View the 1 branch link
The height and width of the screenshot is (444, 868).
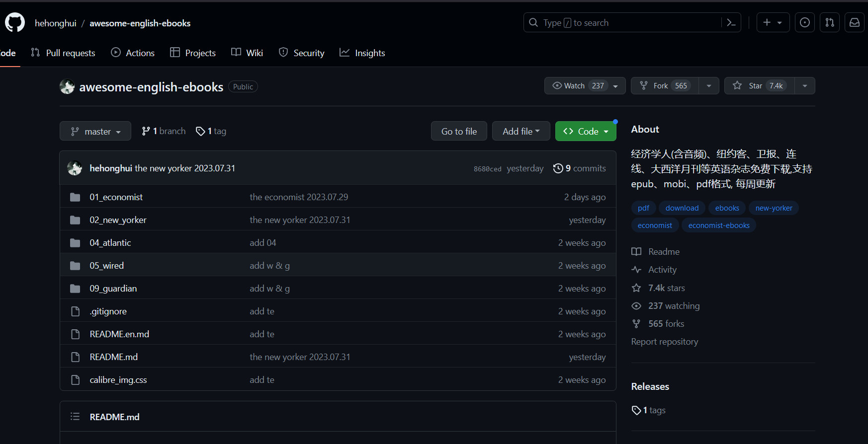tap(164, 131)
